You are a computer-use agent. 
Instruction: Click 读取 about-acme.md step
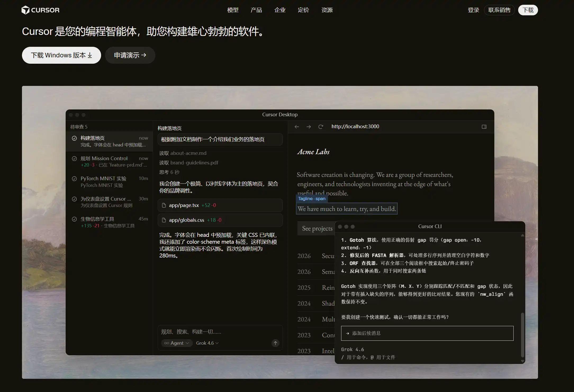(183, 153)
